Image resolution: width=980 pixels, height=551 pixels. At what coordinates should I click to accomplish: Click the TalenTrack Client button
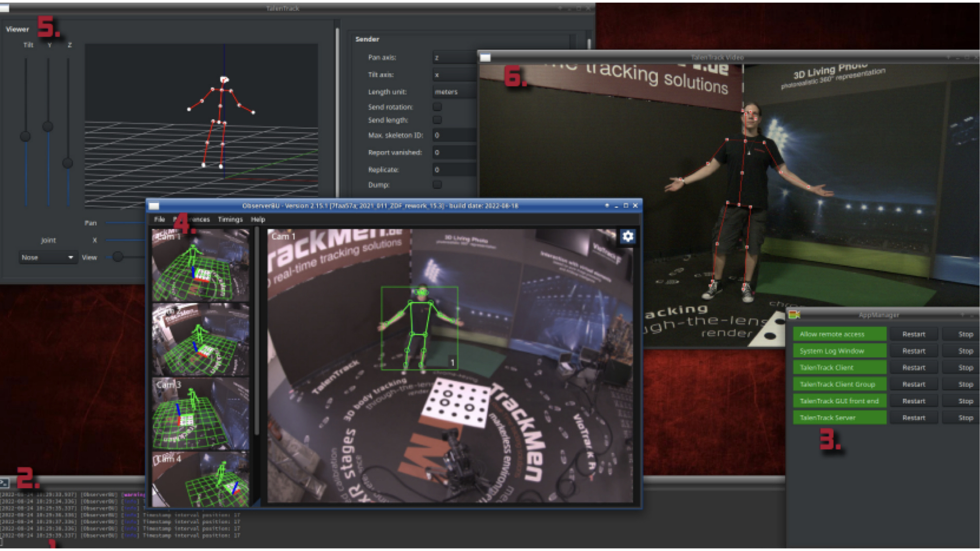pos(840,367)
